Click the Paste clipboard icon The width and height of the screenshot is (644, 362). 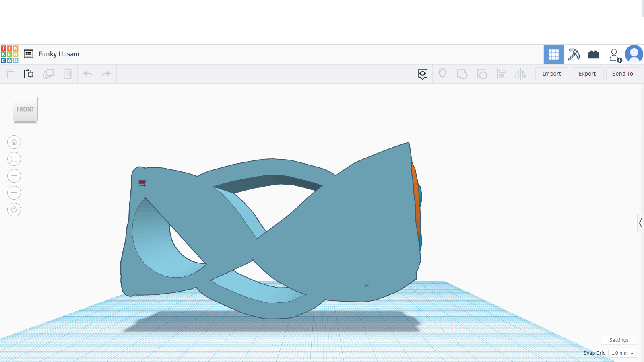pyautogui.click(x=29, y=74)
